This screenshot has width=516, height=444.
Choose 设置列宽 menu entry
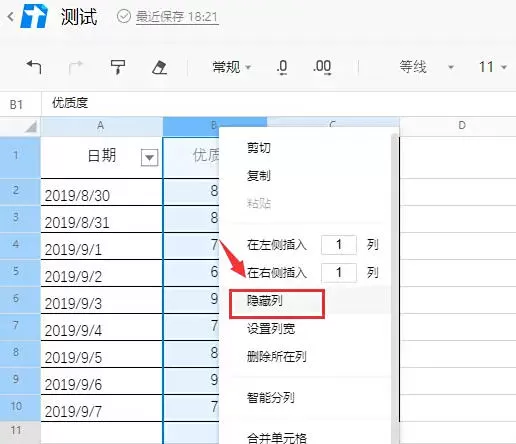click(x=271, y=329)
